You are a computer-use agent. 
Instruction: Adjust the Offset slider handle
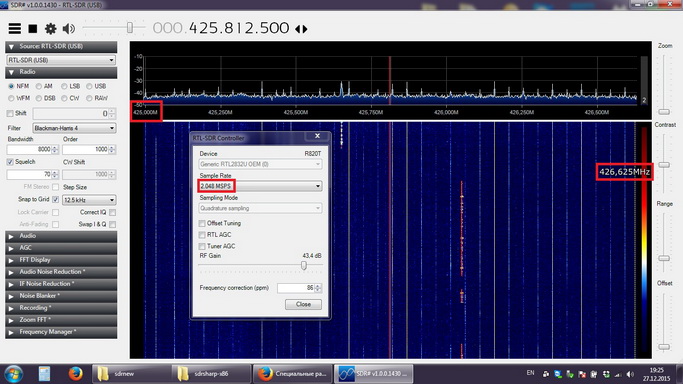(664, 347)
